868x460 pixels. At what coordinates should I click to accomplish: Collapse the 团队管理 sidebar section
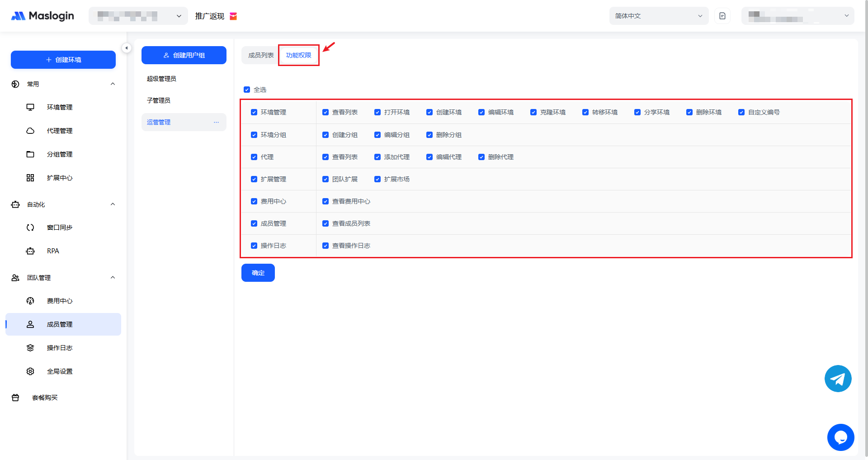click(113, 278)
